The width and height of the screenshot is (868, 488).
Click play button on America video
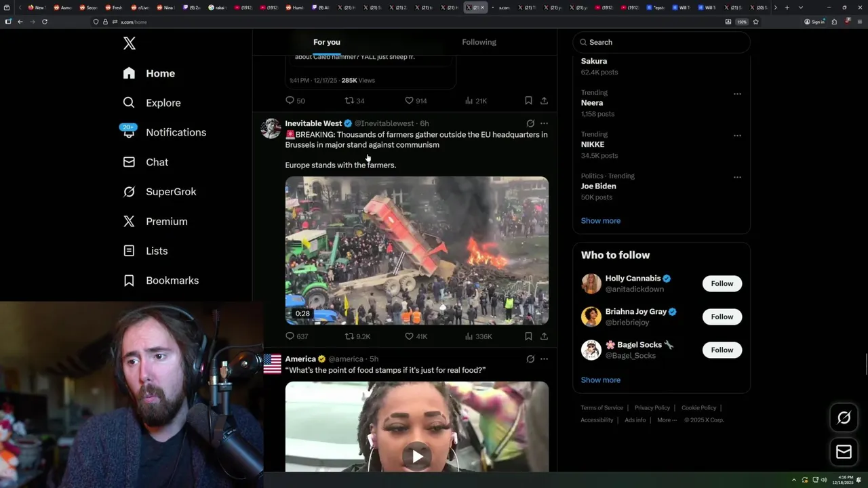(x=417, y=456)
